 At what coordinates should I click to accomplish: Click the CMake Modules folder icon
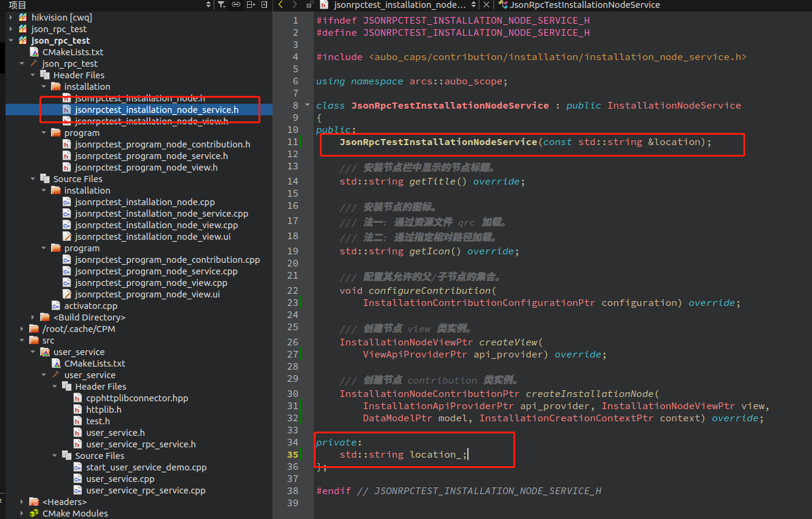[x=34, y=514]
